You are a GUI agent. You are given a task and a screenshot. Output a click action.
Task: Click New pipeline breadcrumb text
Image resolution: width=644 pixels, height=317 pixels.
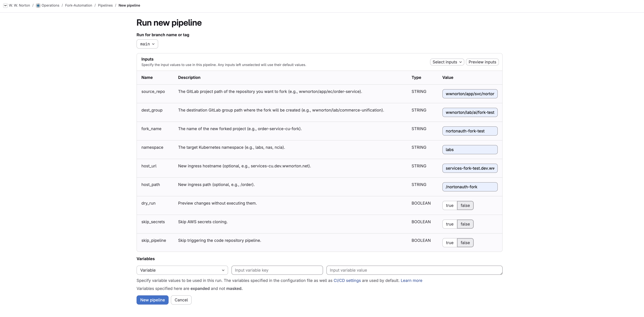129,5
